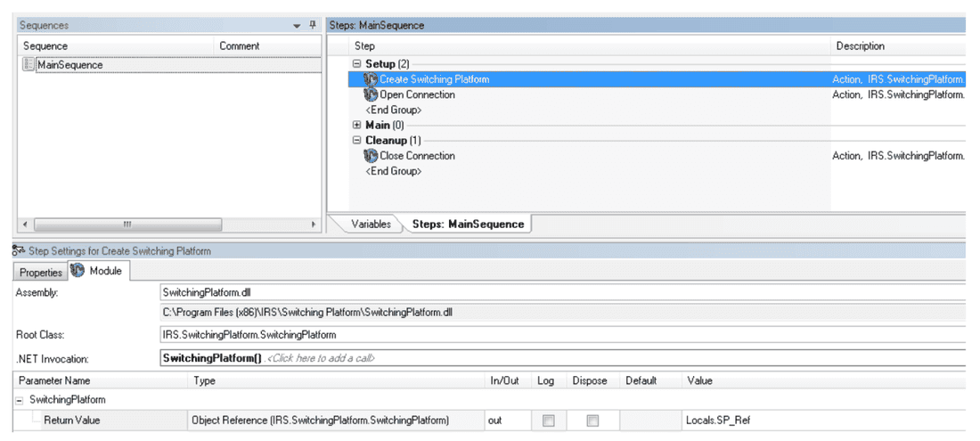Screen dimensions: 980x441
Task: Click the 'out' In/Out cell
Action: coord(508,421)
